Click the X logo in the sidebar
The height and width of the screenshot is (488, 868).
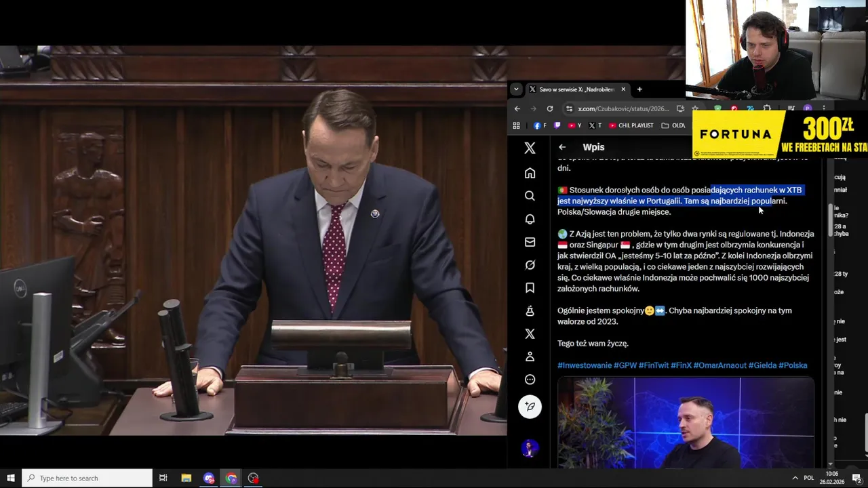530,148
